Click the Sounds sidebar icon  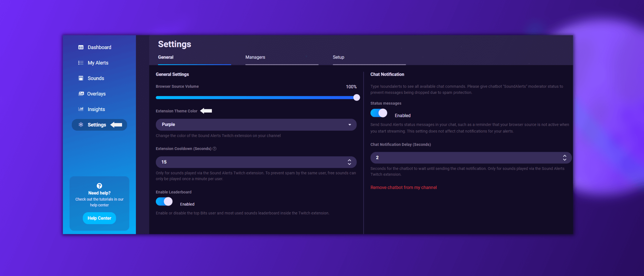(81, 78)
